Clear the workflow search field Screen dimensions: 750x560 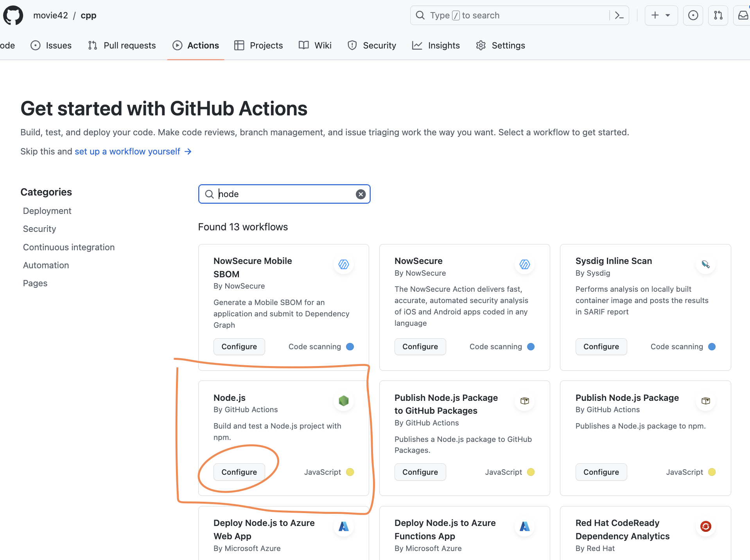pos(361,194)
